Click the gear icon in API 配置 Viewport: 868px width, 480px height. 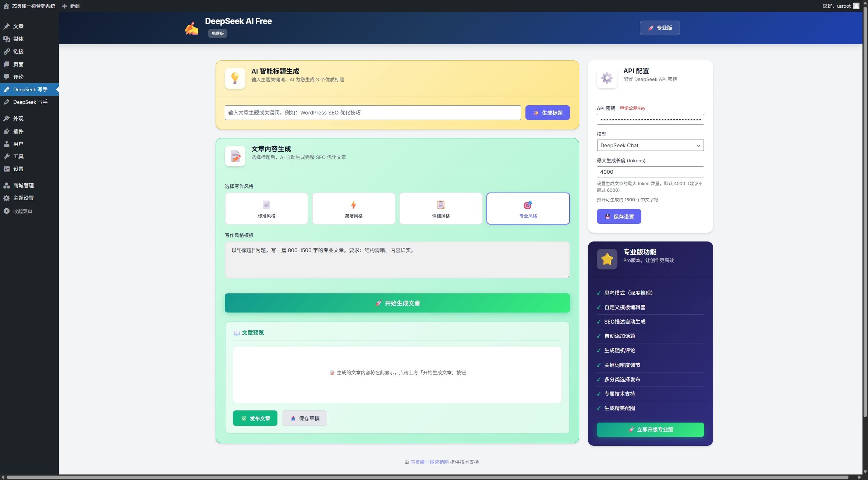[x=607, y=78]
